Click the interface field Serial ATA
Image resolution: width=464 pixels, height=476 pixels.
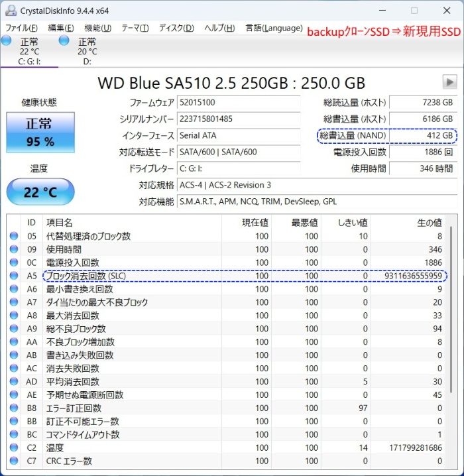pyautogui.click(x=239, y=135)
